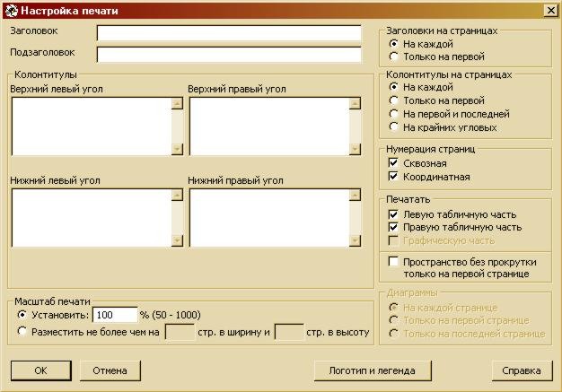Select На первой и последней option
Image resolution: width=562 pixels, height=392 pixels.
(x=393, y=114)
